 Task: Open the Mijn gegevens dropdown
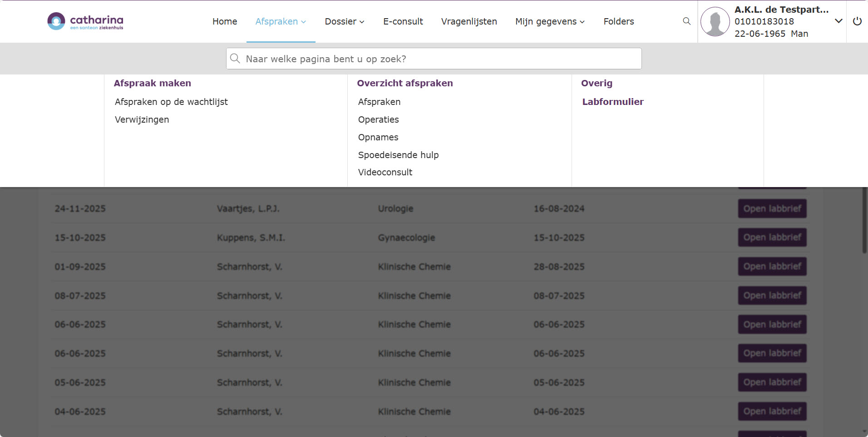(x=550, y=21)
